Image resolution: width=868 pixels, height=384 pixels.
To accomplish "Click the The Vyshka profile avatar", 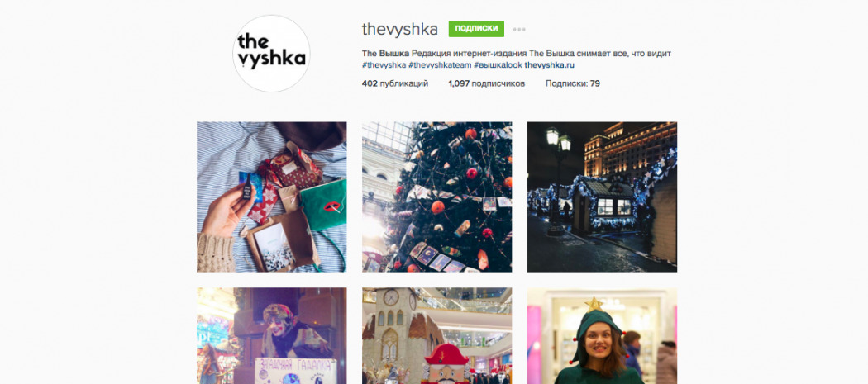I will [x=271, y=54].
